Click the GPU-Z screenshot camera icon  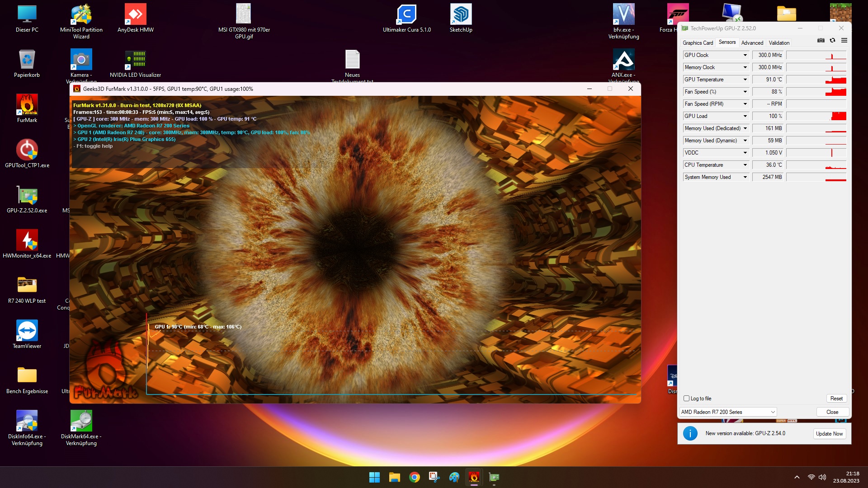pos(821,41)
